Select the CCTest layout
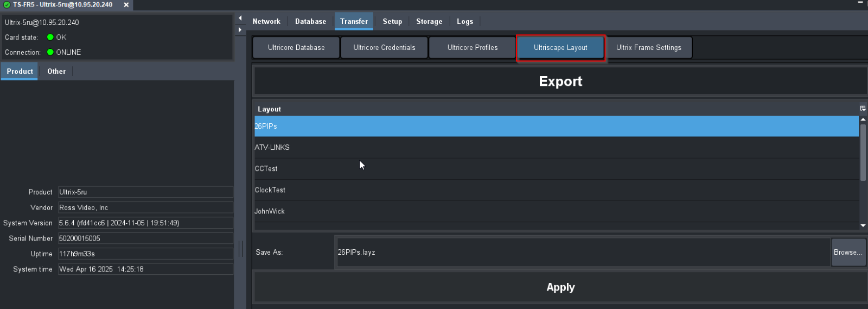The width and height of the screenshot is (868, 309). click(557, 168)
